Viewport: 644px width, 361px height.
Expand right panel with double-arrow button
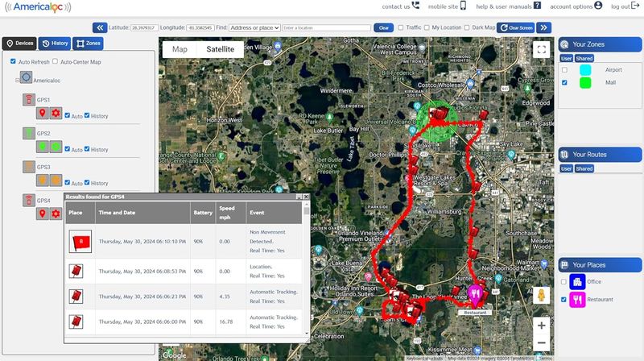click(x=544, y=27)
